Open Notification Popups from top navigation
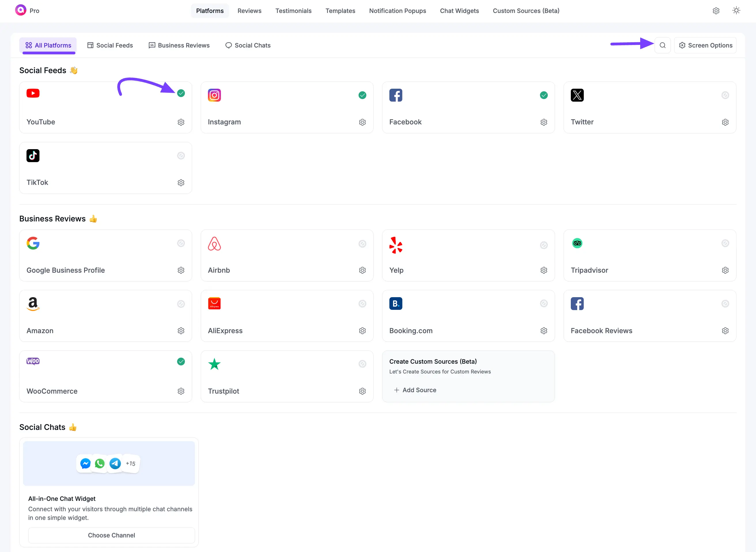This screenshot has width=756, height=552. (397, 11)
